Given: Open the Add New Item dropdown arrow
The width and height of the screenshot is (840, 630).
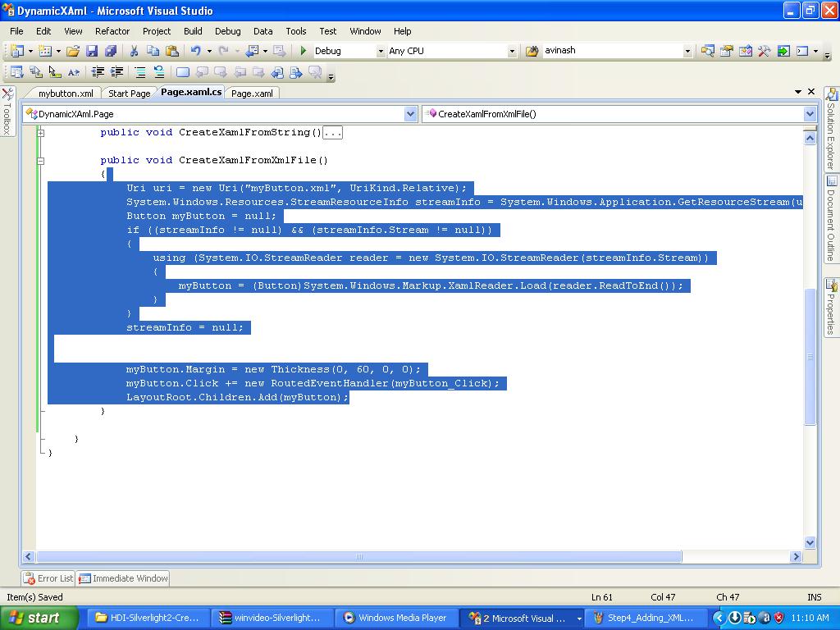Looking at the screenshot, I should [x=58, y=51].
